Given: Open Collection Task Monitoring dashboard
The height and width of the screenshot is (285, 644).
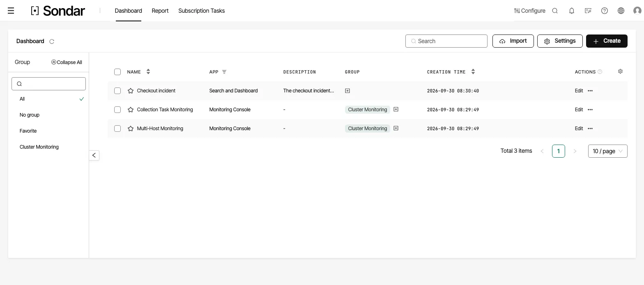Looking at the screenshot, I should tap(165, 110).
